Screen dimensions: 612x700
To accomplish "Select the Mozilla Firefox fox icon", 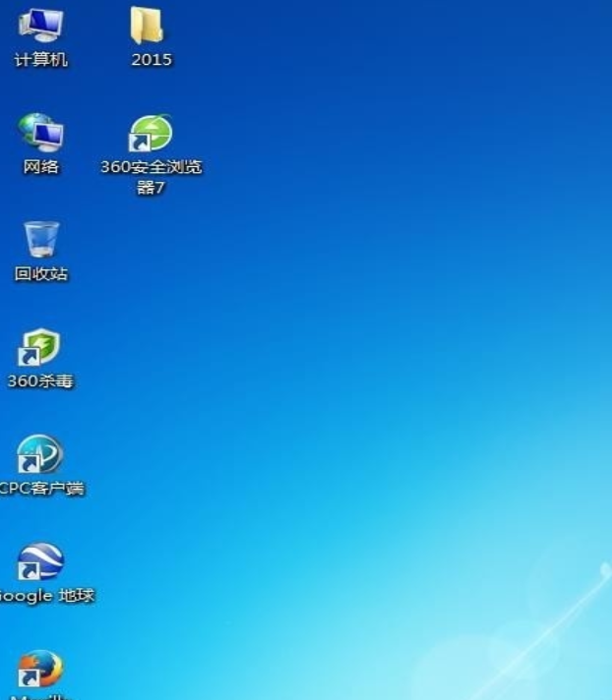I will point(40,670).
